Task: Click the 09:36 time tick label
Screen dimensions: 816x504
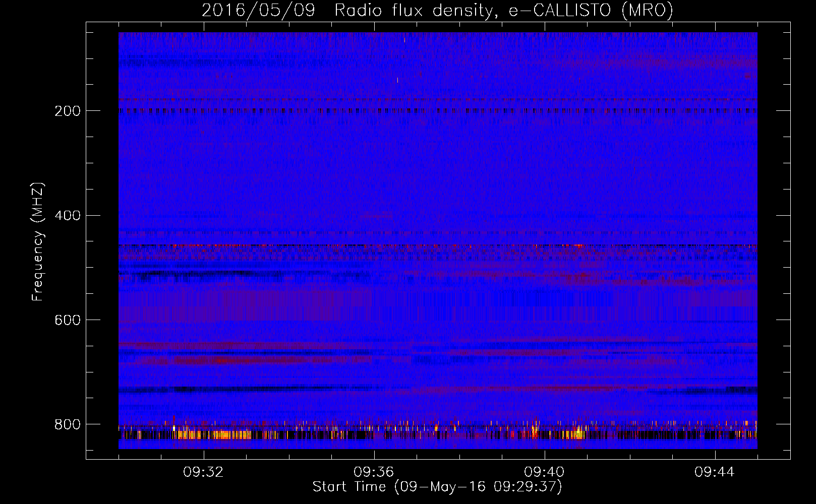Action: coord(374,472)
